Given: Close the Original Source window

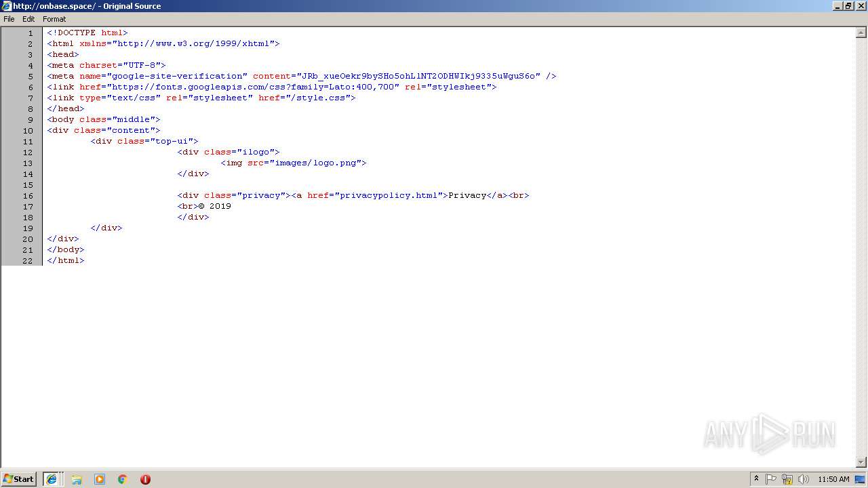Looking at the screenshot, I should (861, 6).
